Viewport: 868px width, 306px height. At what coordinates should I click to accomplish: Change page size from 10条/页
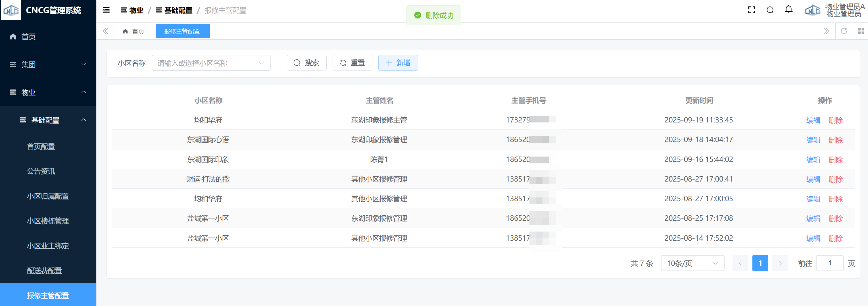point(692,263)
